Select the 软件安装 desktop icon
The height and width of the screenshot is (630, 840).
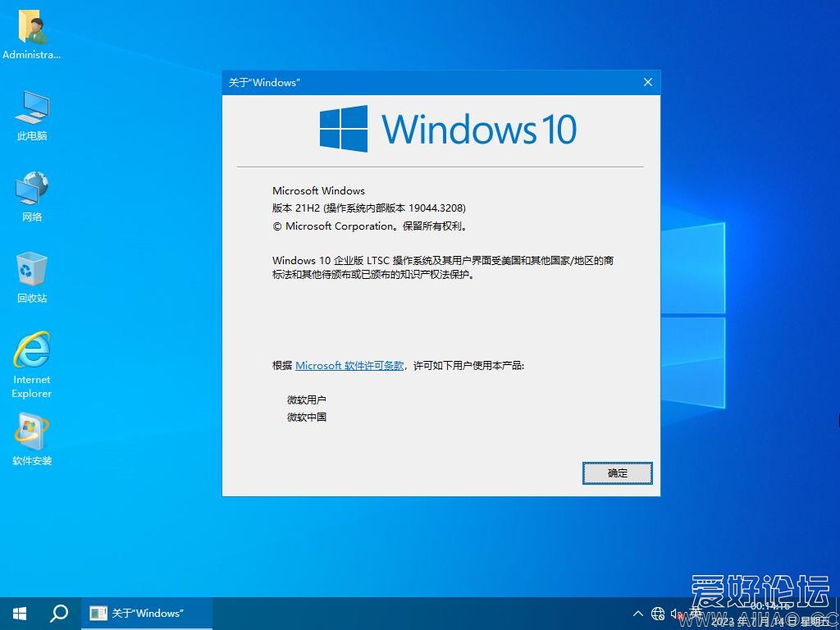click(32, 433)
